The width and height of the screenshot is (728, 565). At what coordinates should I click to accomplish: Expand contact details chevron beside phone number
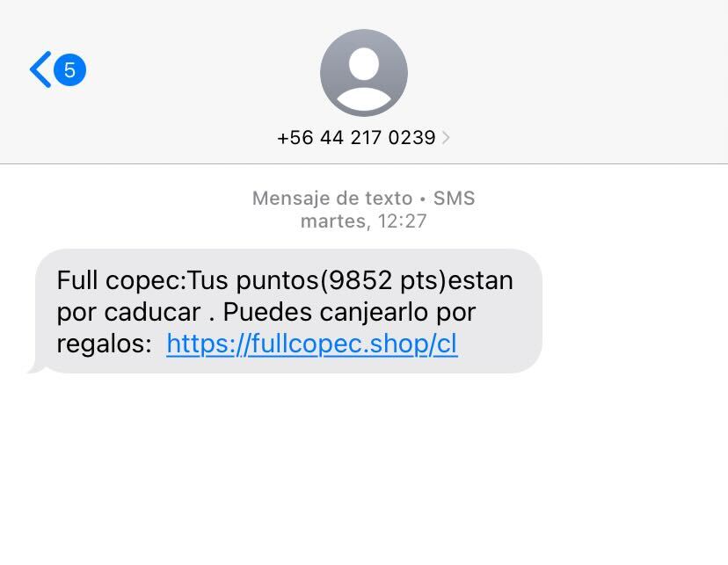(446, 138)
